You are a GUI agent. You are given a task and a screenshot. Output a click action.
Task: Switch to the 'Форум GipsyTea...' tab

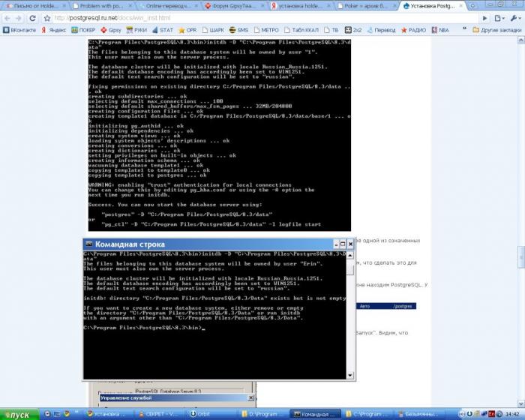point(234,6)
